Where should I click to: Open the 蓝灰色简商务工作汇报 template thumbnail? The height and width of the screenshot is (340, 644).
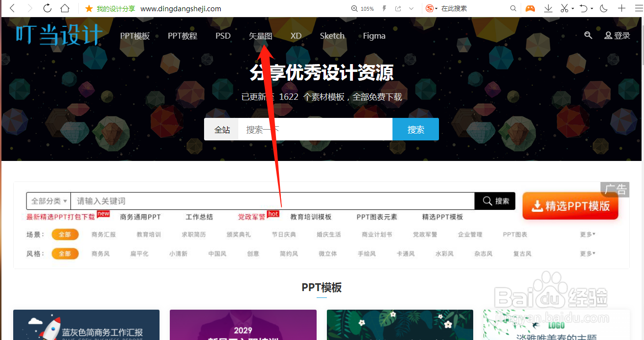86,325
